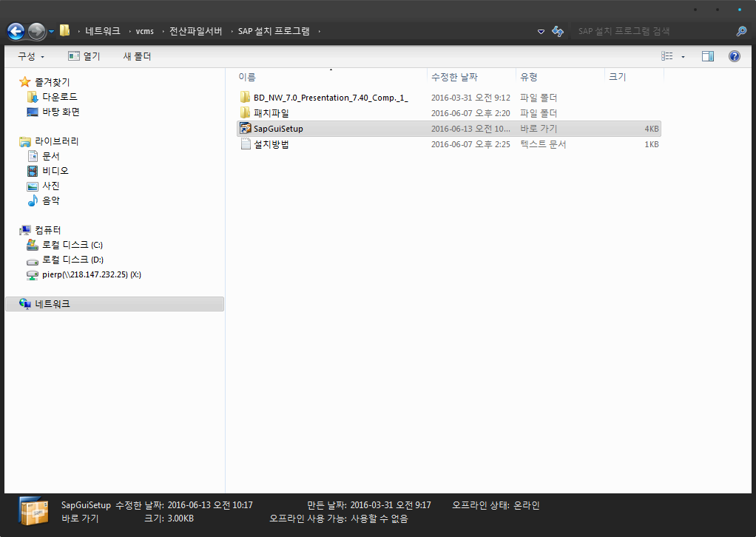Toggle the preview pane icon
This screenshot has width=756, height=537.
pos(708,56)
